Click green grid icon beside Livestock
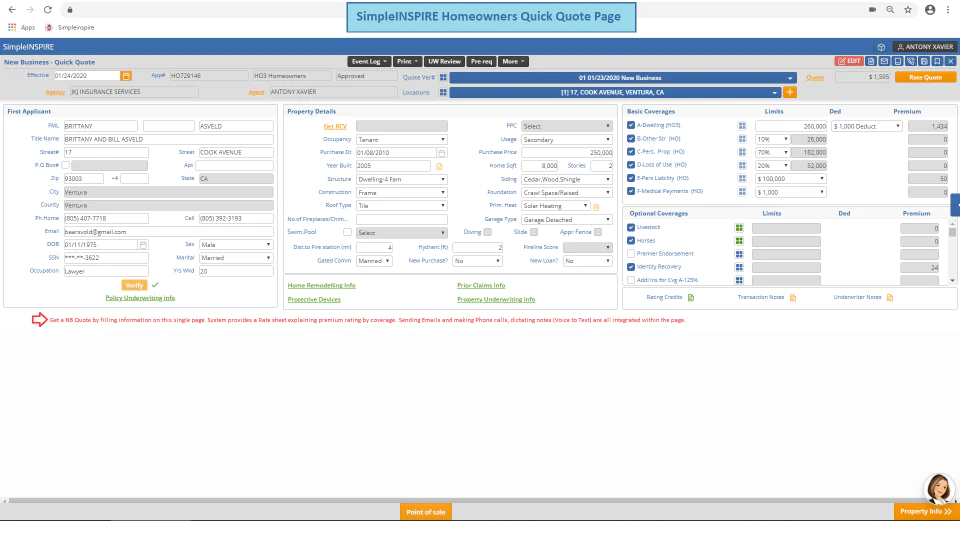Screen dimensions: 960x540 pos(739,227)
